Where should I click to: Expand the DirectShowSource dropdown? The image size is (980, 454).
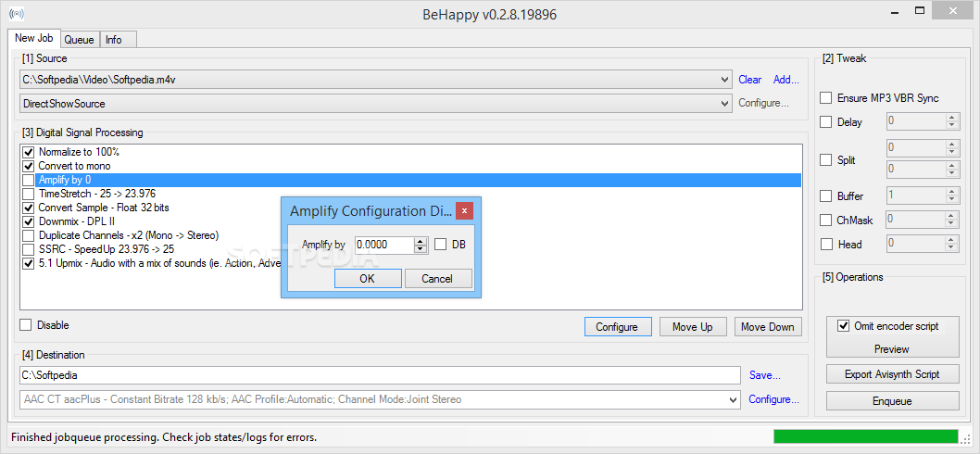pos(724,103)
